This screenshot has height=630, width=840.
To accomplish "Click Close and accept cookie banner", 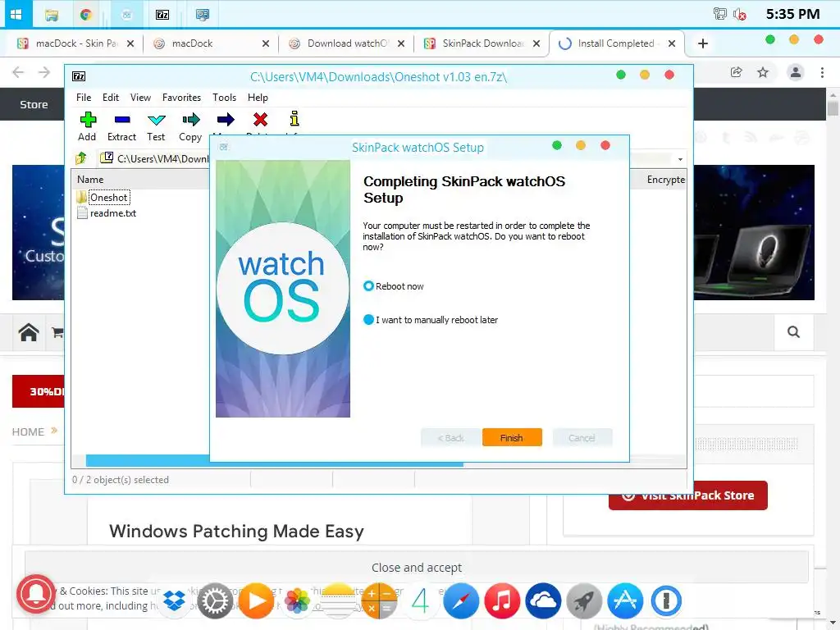I will tap(416, 568).
